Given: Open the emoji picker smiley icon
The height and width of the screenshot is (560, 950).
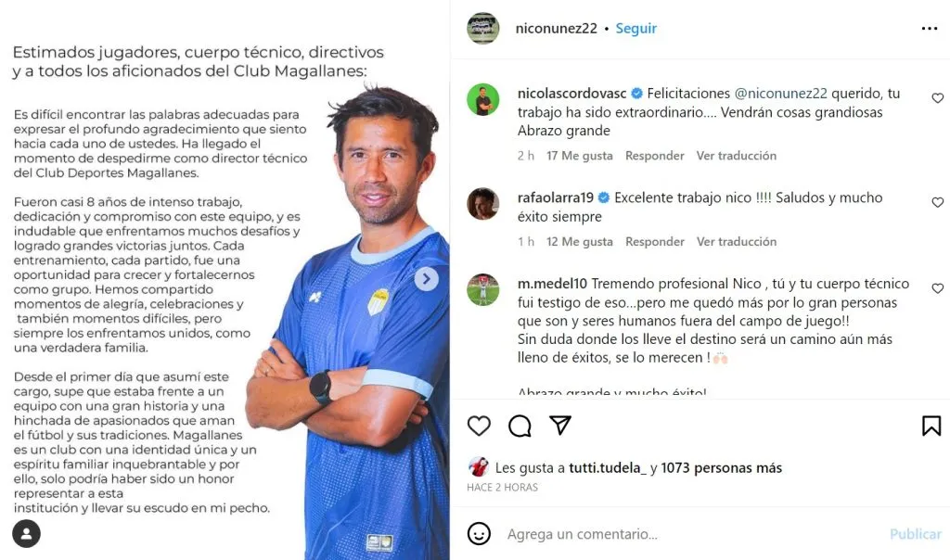Looking at the screenshot, I should click(479, 533).
